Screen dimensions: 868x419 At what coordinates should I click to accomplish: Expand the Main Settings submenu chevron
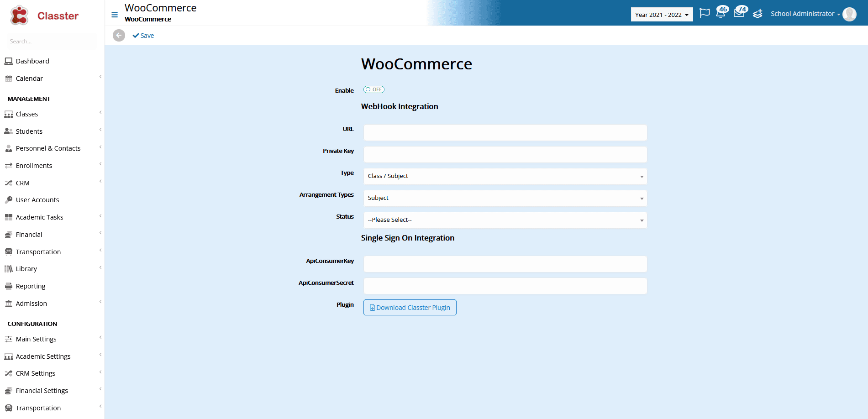tap(100, 337)
